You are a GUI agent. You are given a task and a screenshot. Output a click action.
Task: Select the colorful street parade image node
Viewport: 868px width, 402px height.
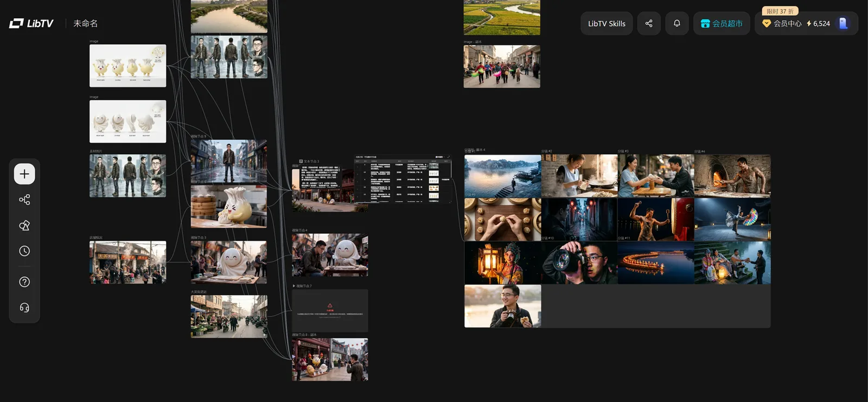[502, 66]
